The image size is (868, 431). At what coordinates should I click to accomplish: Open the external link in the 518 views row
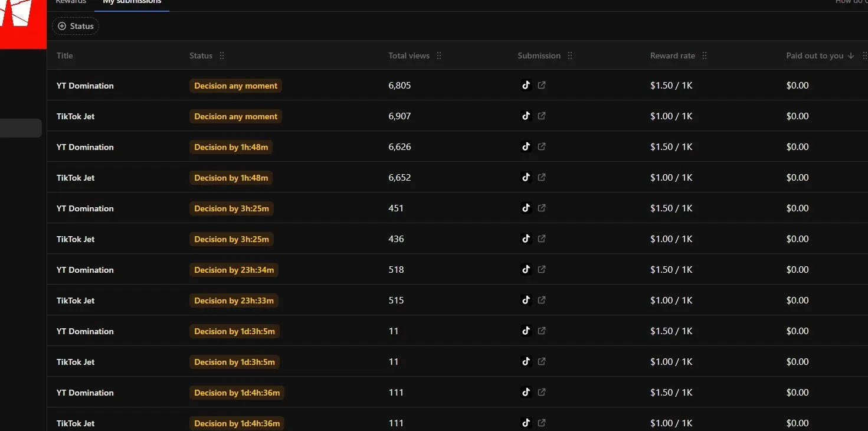point(542,269)
